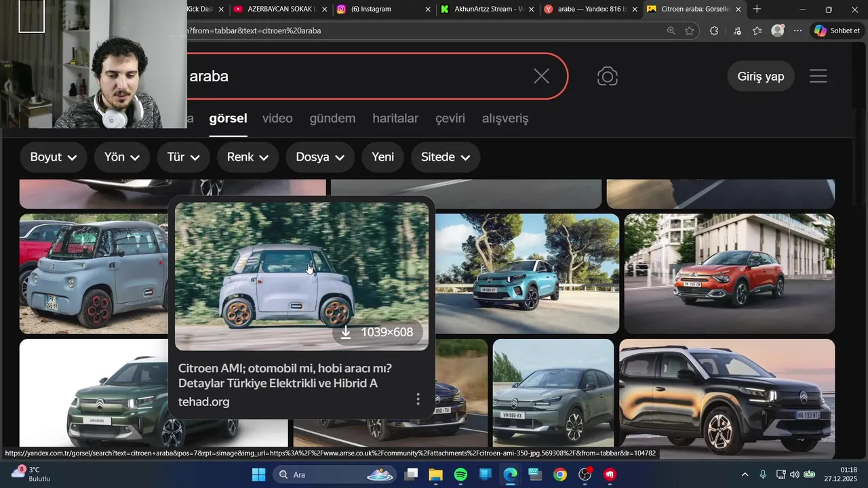Open Google Chrome from the taskbar
The height and width of the screenshot is (488, 868).
[560, 474]
